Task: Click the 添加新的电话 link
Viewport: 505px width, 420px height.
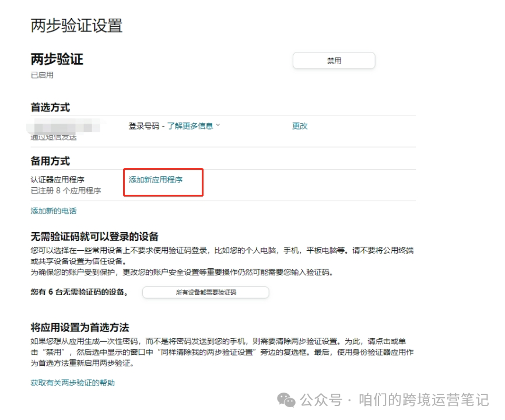Action: (x=52, y=210)
